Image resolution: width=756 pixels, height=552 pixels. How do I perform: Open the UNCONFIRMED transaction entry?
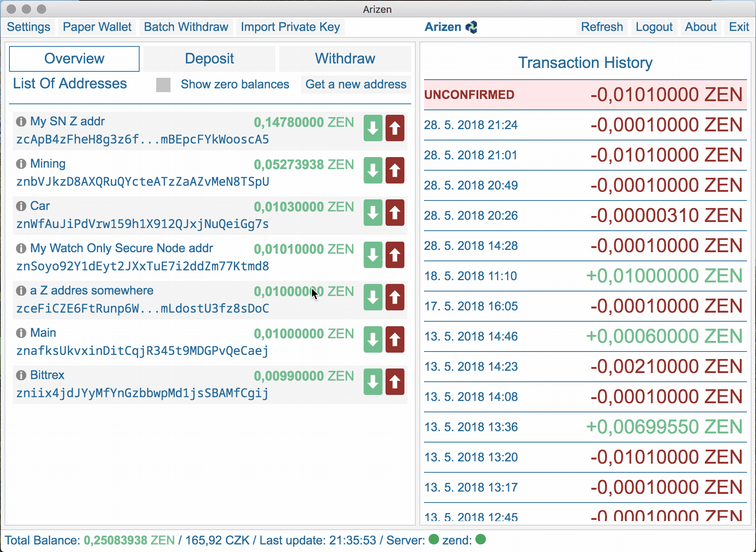pos(585,95)
